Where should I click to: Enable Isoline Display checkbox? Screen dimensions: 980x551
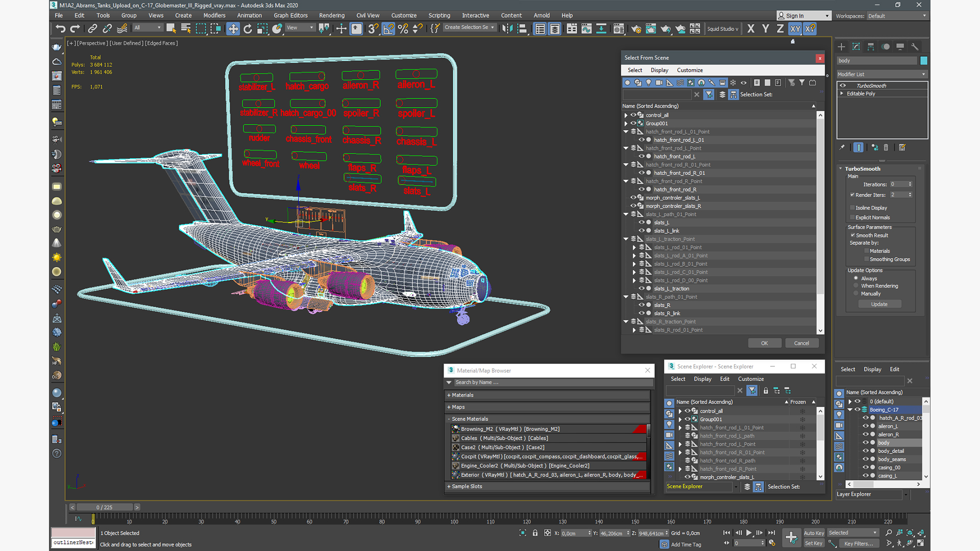click(x=852, y=208)
